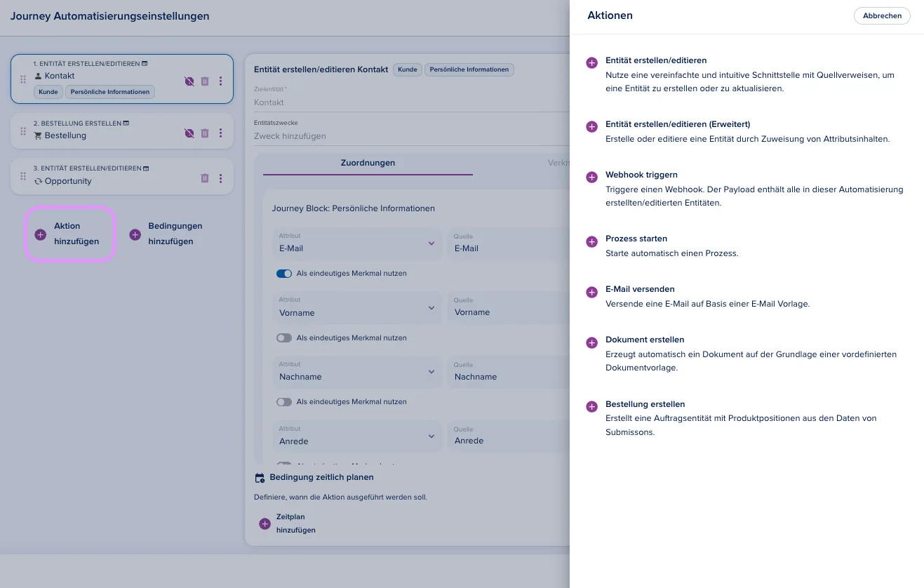The height and width of the screenshot is (588, 924).
Task: Click shopping cart icon beside Bestellung
Action: point(39,135)
